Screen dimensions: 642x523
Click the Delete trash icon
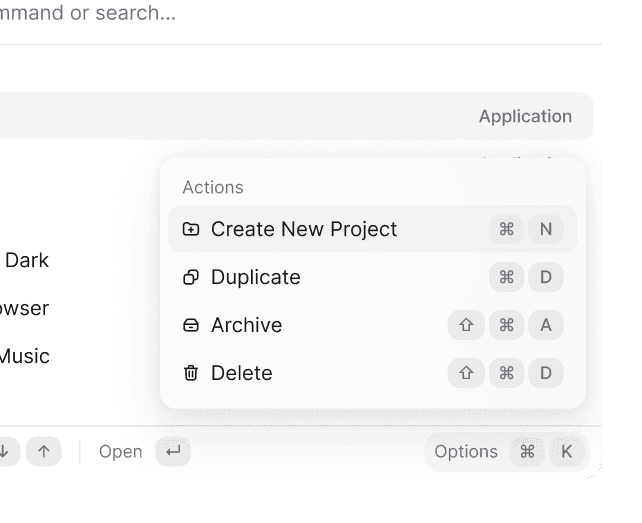(191, 373)
